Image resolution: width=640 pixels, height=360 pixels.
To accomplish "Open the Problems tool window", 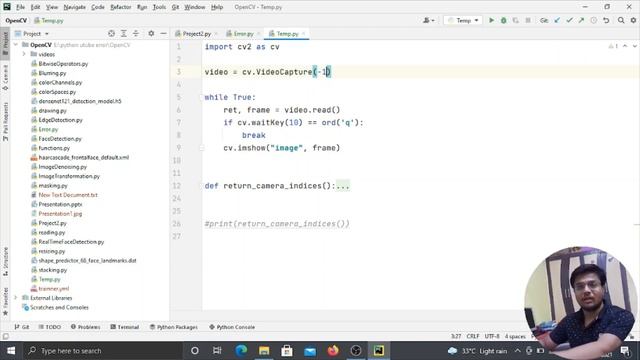I will point(85,327).
